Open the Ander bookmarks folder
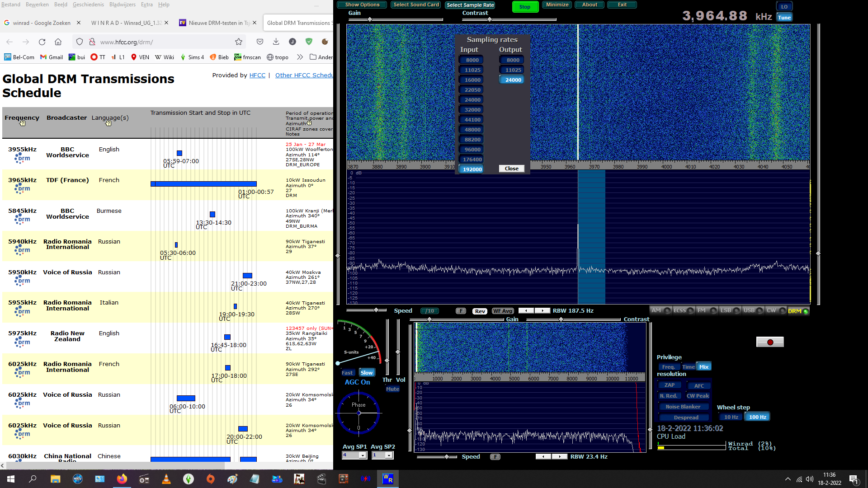 click(321, 57)
